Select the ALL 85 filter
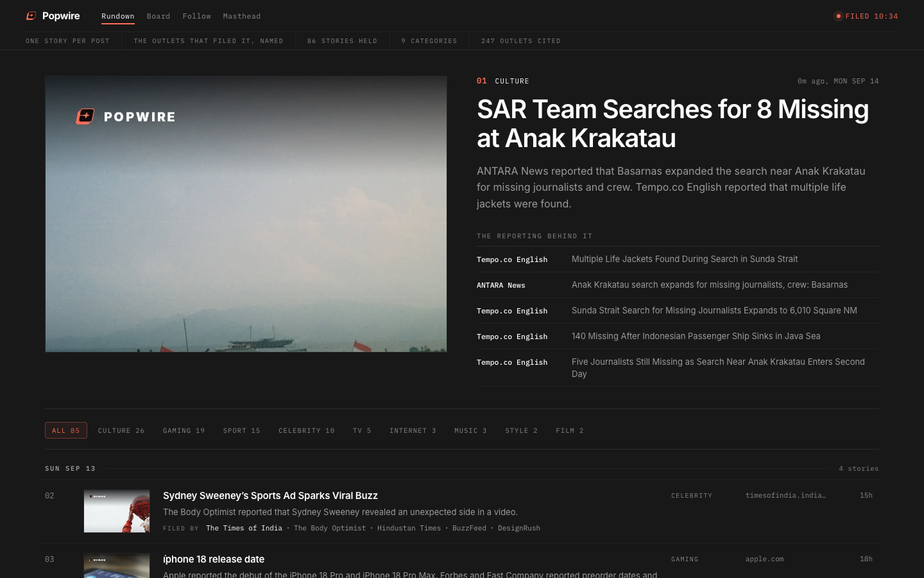Screen dimensions: 924x578 click(66, 430)
